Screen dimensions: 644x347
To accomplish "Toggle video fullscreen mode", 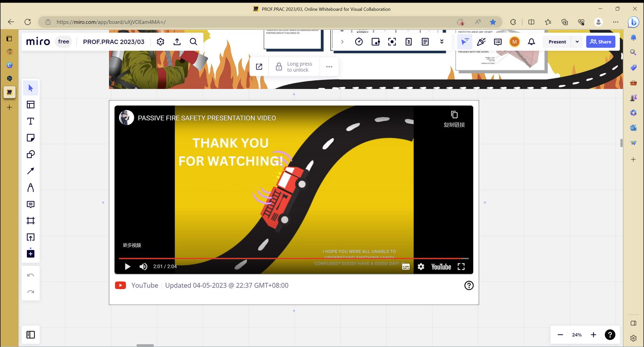I will tap(461, 267).
